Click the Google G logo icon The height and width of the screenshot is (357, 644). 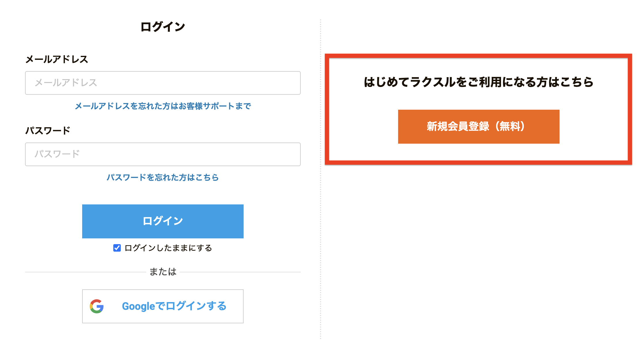97,306
